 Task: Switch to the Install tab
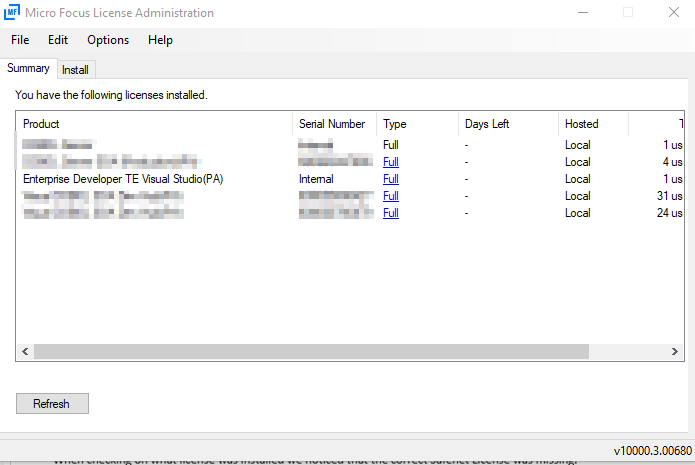coord(75,70)
